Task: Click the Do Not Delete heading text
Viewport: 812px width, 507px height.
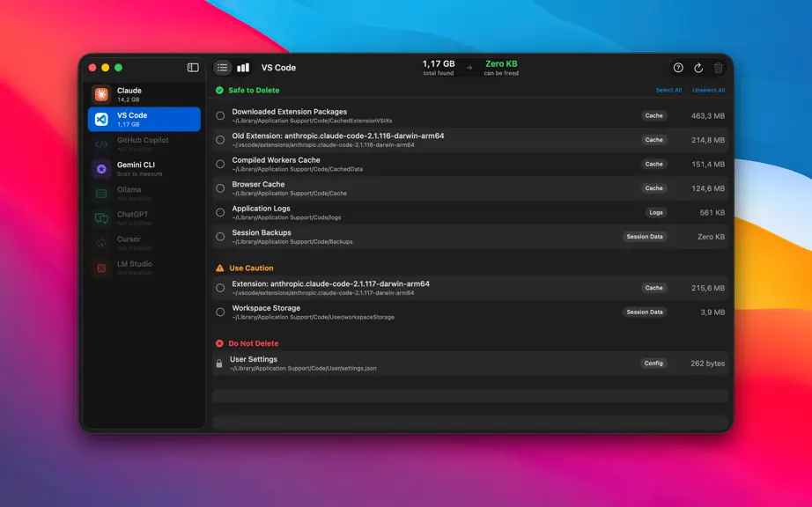Action: tap(254, 343)
